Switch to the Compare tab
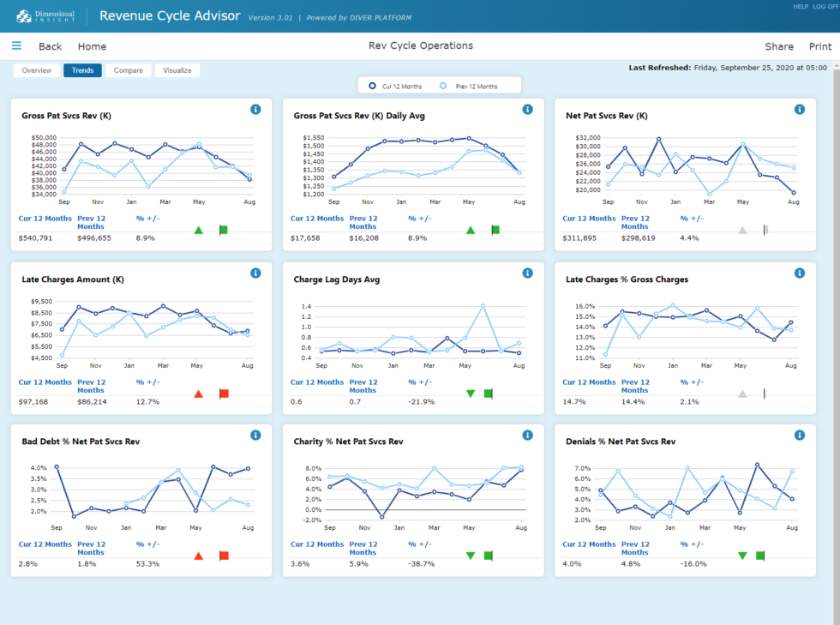 (x=129, y=70)
